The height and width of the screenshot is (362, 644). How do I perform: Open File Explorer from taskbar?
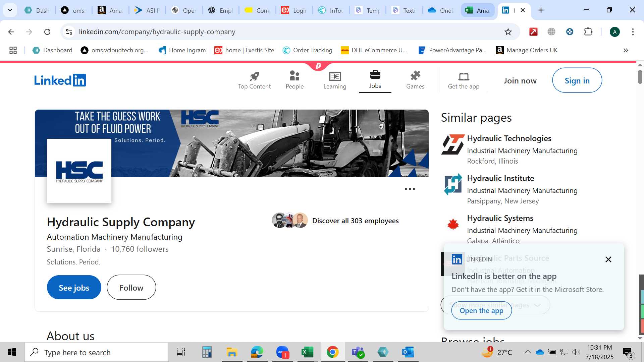pyautogui.click(x=231, y=352)
